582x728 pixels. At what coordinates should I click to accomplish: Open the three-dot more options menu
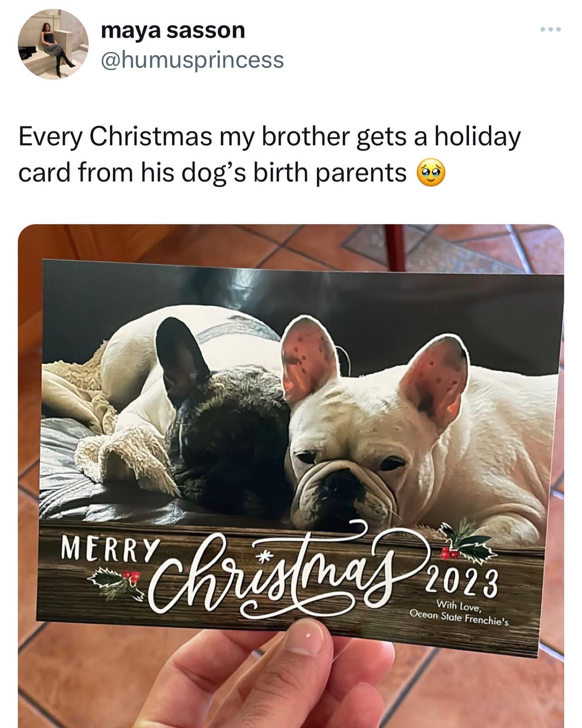tap(550, 30)
